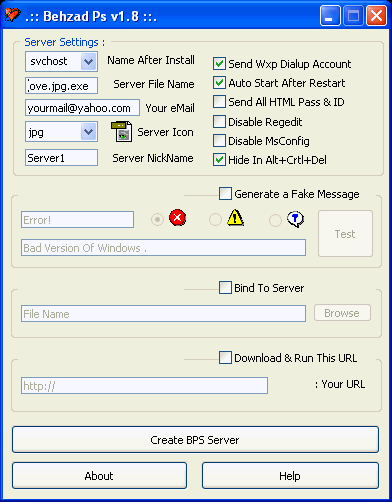Select the yellow warning triangle icon
The height and width of the screenshot is (502, 392).
tap(235, 218)
